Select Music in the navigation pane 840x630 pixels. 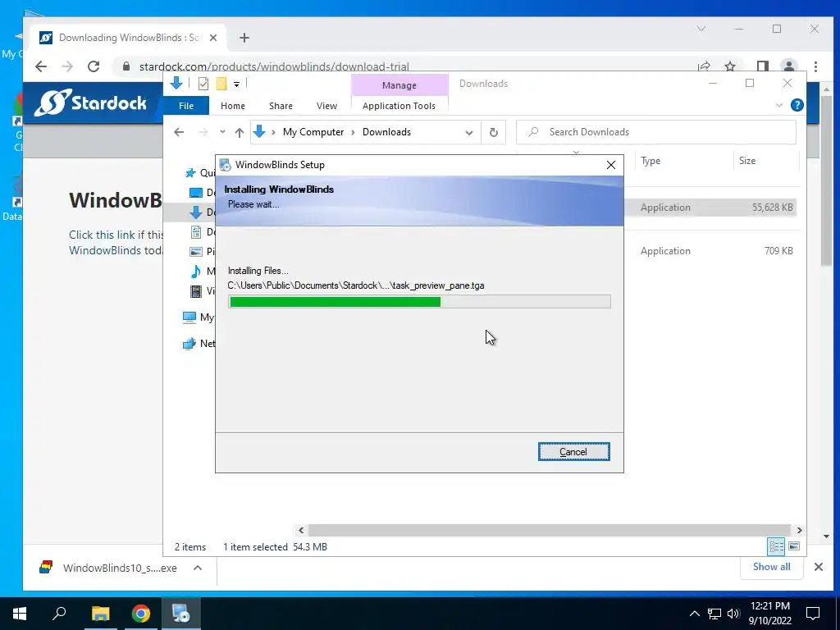click(203, 271)
